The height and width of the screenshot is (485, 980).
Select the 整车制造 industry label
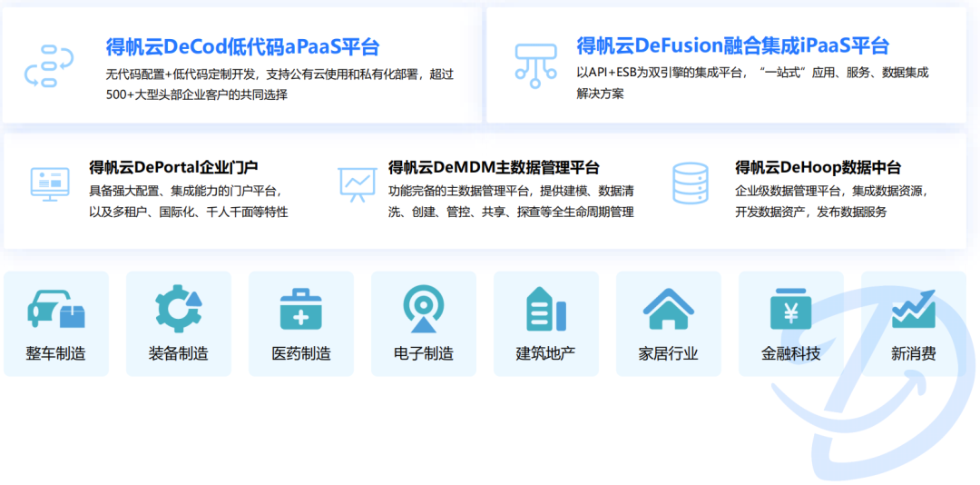[55, 353]
